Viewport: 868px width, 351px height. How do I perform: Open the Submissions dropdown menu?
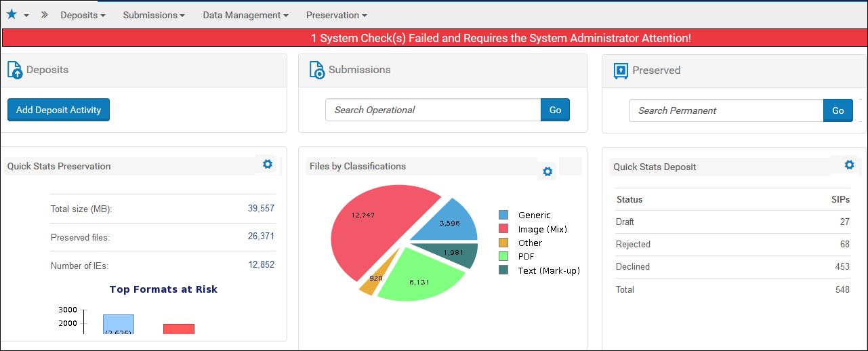[x=154, y=15]
